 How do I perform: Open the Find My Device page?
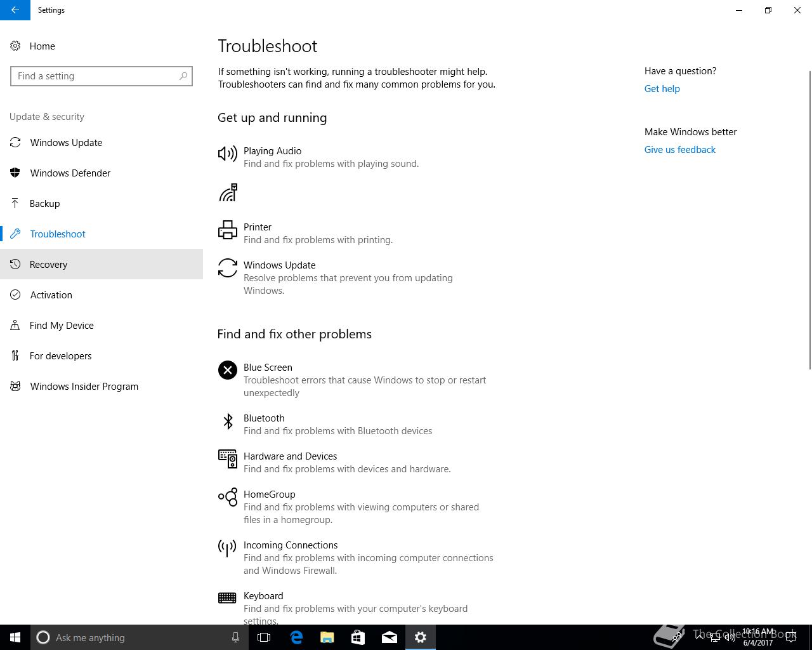tap(101, 325)
